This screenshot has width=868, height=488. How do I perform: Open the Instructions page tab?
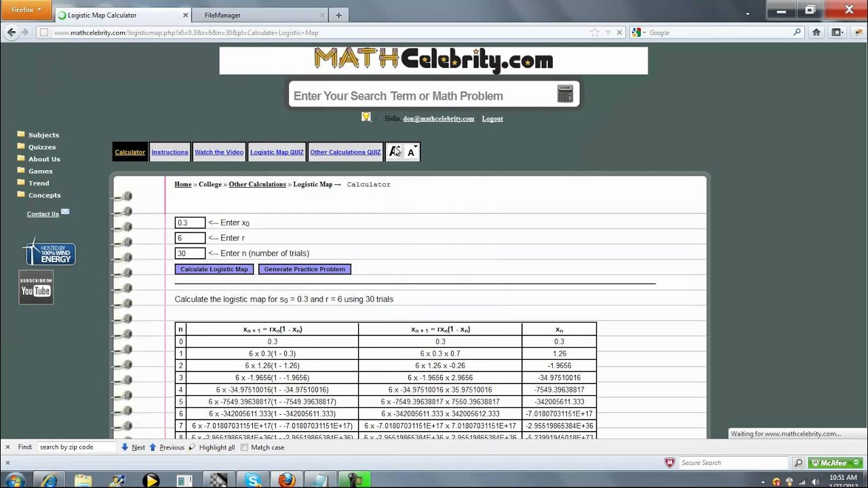[170, 152]
